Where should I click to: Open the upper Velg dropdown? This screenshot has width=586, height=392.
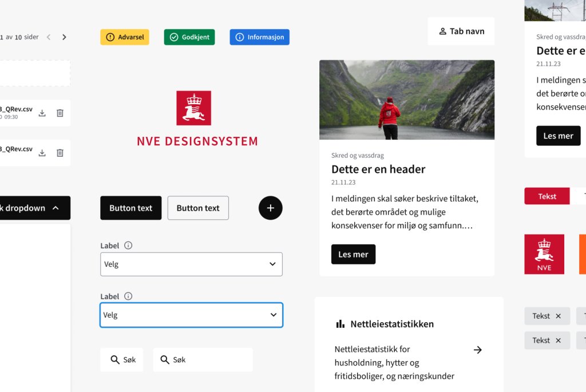click(191, 264)
